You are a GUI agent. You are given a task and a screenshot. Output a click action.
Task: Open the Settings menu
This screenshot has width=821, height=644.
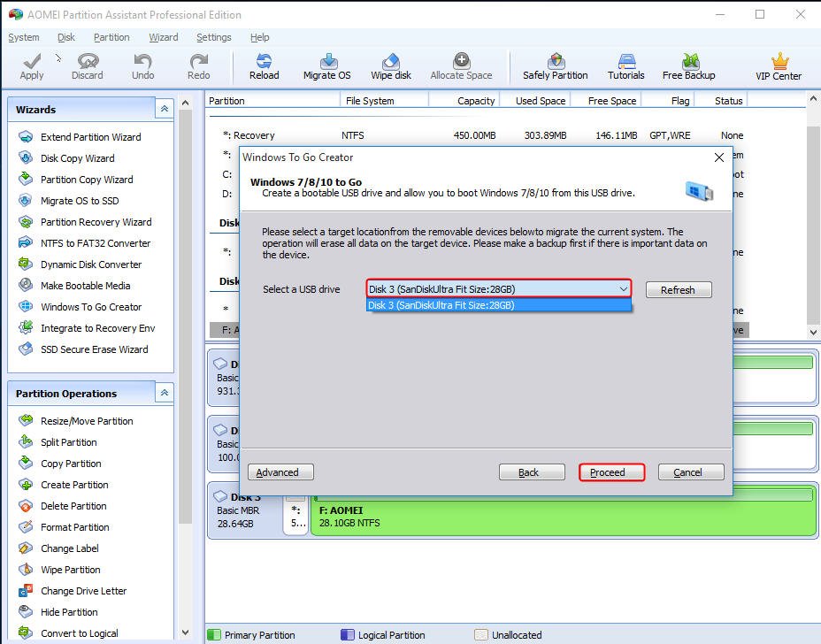(x=213, y=37)
